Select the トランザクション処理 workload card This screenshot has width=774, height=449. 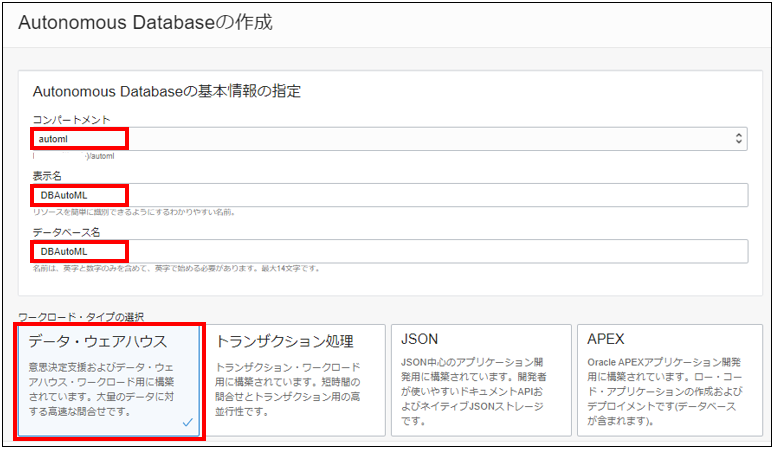[296, 380]
